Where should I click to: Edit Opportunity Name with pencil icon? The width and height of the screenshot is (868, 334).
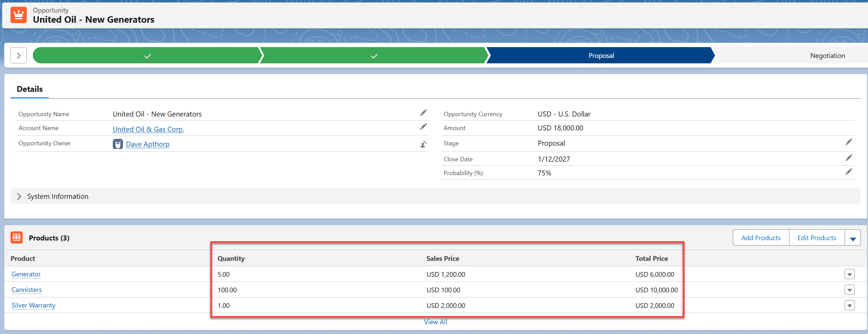[x=423, y=113]
